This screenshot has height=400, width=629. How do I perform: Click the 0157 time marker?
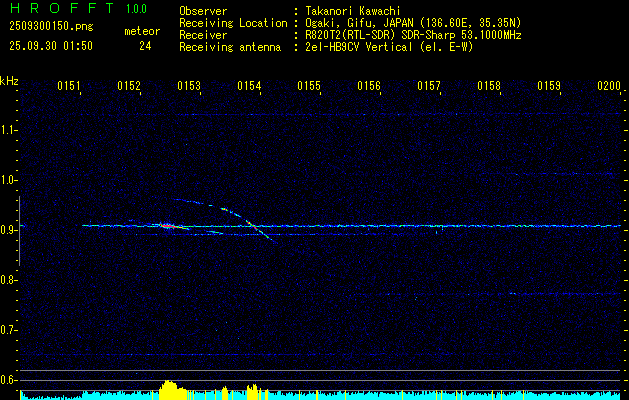coord(429,86)
